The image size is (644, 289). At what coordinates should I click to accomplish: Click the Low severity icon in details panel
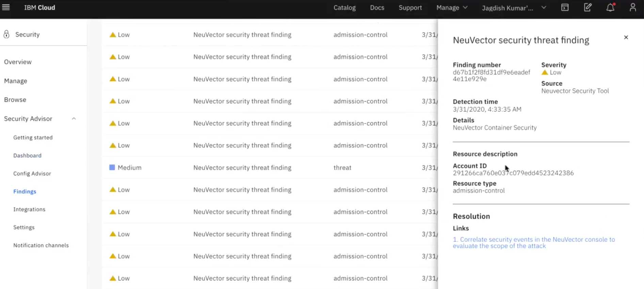[x=545, y=72]
